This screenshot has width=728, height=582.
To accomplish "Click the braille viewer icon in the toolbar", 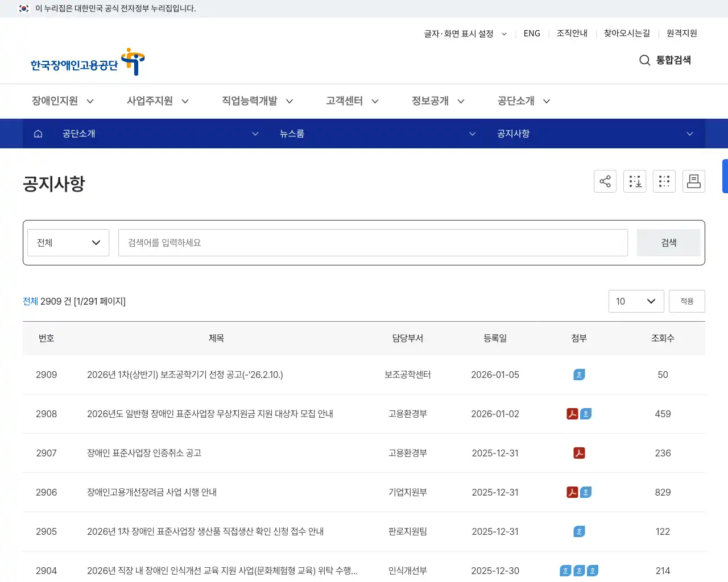I will [x=664, y=181].
